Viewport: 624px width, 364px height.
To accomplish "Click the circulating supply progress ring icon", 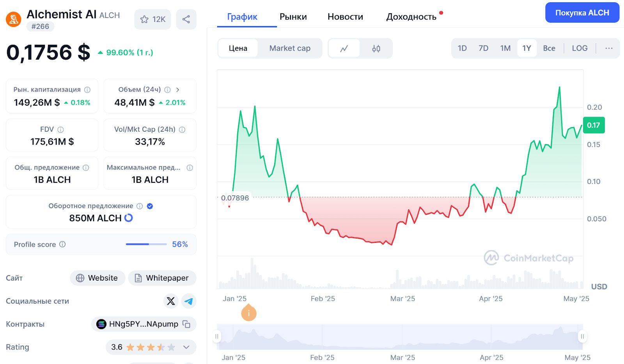I will [128, 218].
